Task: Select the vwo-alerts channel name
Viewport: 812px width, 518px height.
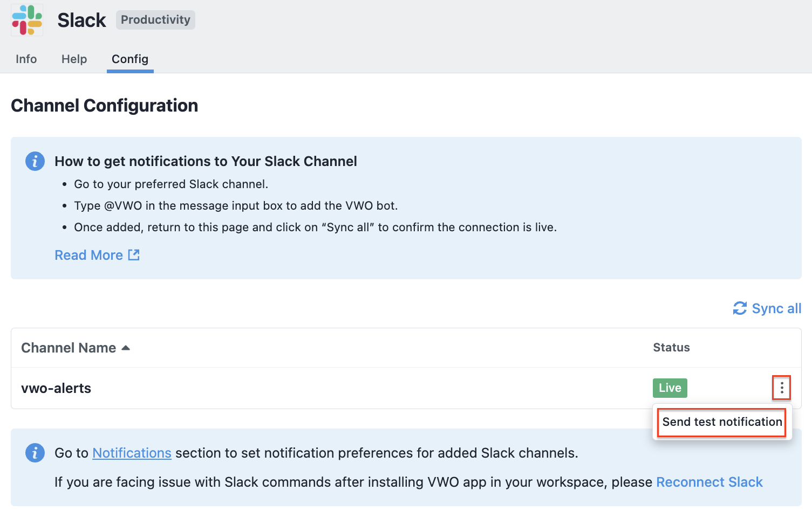Action: [x=56, y=388]
